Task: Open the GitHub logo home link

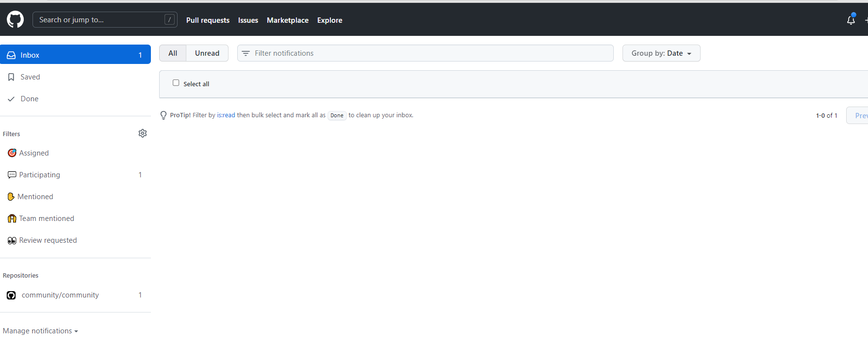Action: coord(15,20)
